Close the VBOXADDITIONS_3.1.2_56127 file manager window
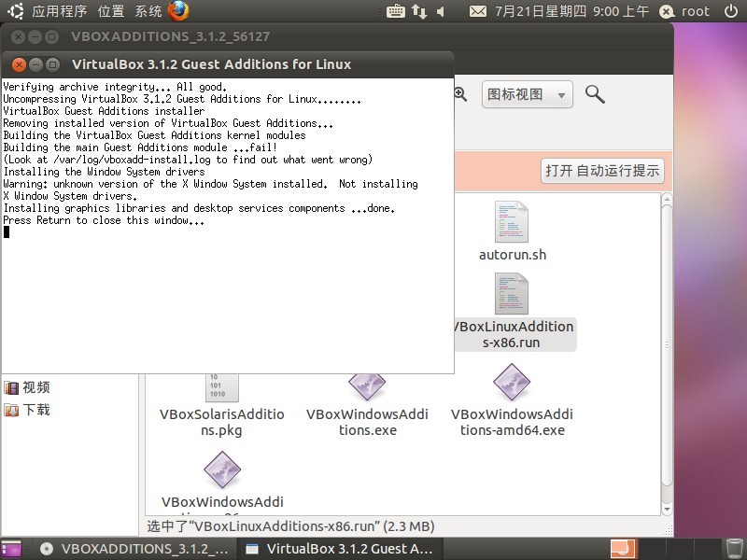Screen dimensions: 747x560 18,36
